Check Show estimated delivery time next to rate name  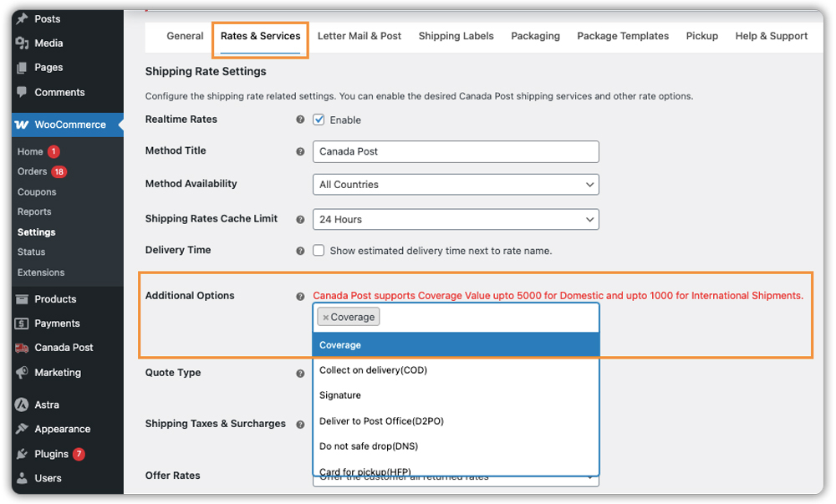[319, 250]
